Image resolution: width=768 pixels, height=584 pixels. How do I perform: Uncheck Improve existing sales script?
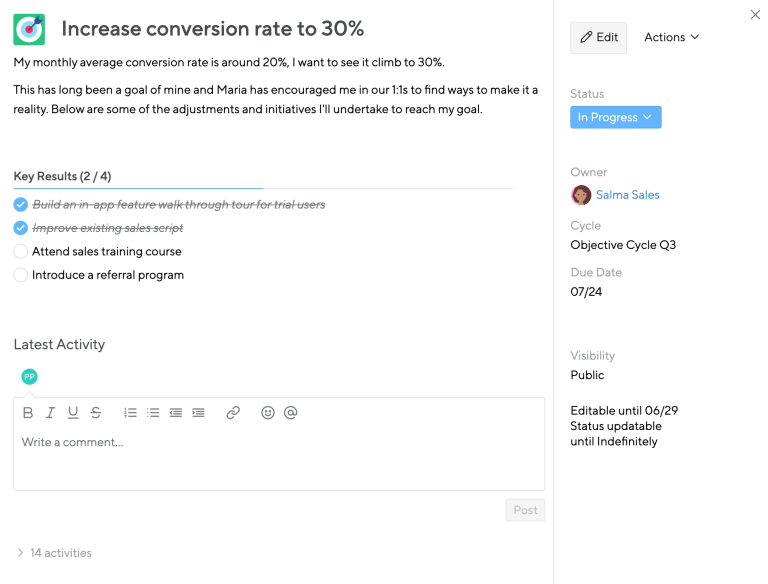(x=21, y=228)
